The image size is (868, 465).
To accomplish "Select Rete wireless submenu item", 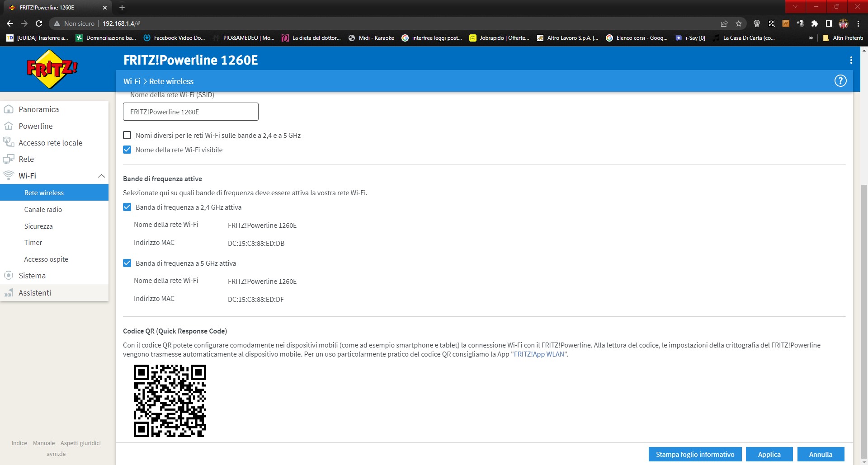I will point(54,193).
